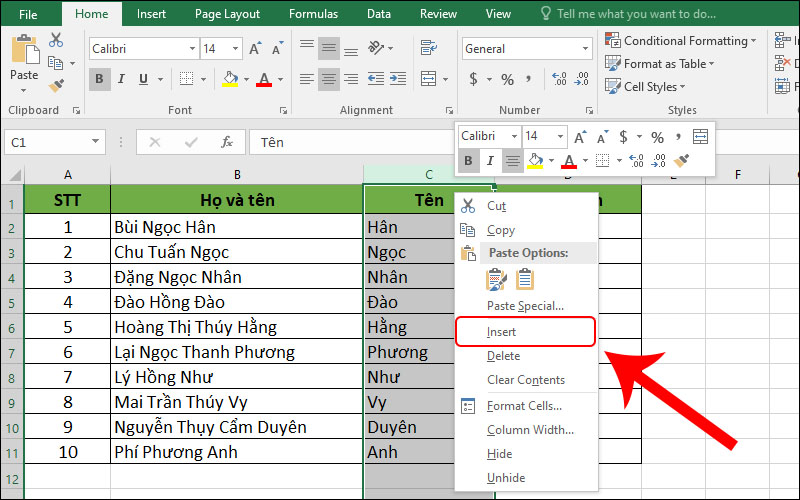Screen dimensions: 800x500
Task: Choose Unhide from the context menu
Action: click(x=527, y=478)
